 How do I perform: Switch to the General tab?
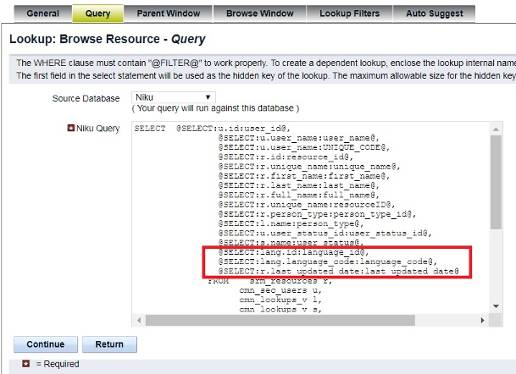(x=43, y=14)
